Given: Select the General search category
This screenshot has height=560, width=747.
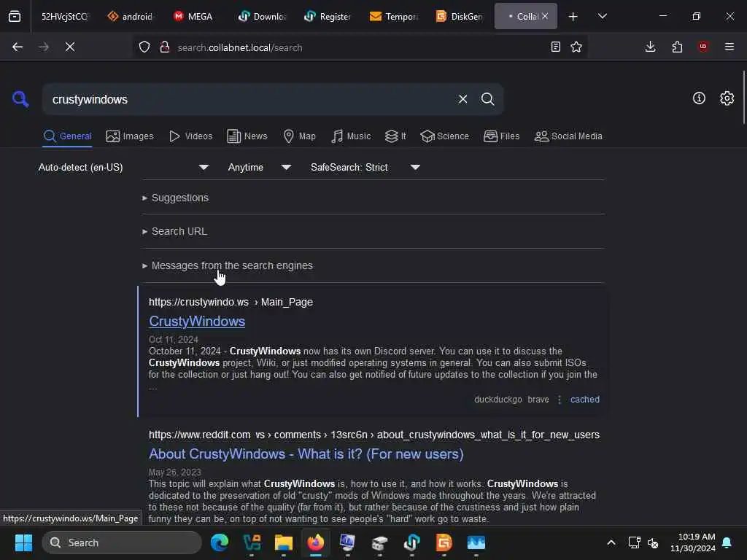Looking at the screenshot, I should click(x=67, y=136).
